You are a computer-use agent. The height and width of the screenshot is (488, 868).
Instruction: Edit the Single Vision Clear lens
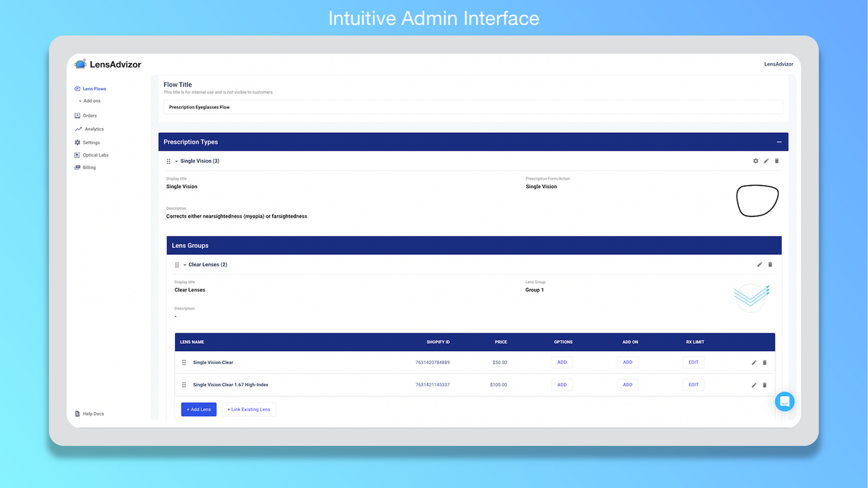[754, 363]
